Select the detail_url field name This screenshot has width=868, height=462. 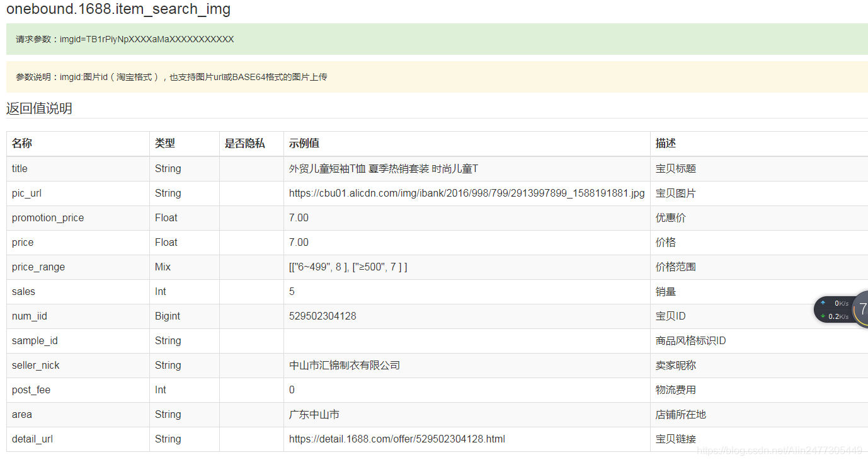(x=32, y=439)
